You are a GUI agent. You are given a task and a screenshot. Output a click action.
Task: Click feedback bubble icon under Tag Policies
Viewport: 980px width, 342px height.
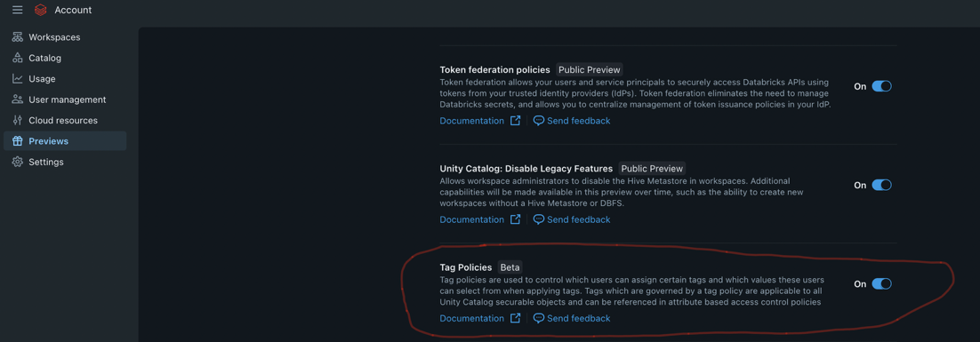tap(539, 318)
